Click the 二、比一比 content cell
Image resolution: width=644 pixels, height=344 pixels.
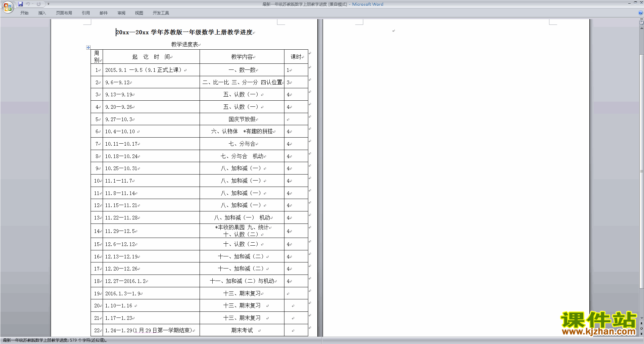tap(242, 82)
